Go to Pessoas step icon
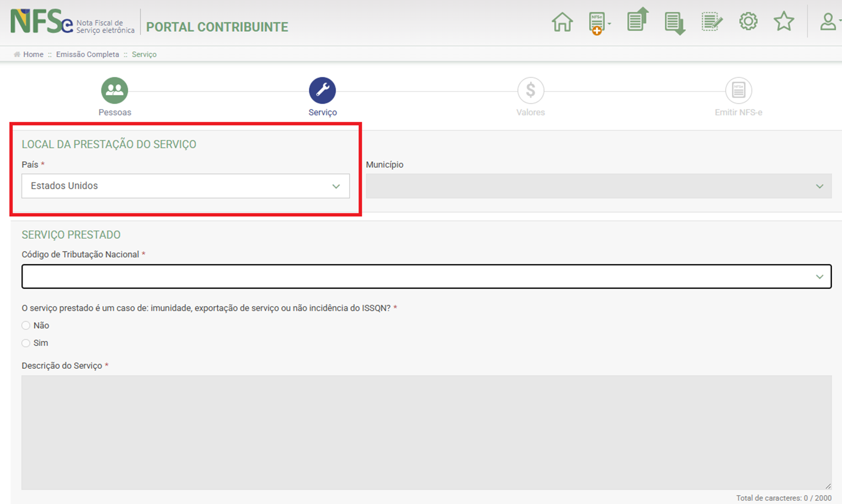The image size is (842, 504). (115, 91)
